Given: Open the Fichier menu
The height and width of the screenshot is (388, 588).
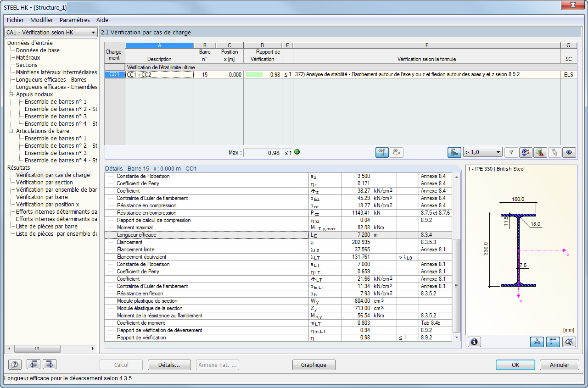Looking at the screenshot, I should pos(15,20).
